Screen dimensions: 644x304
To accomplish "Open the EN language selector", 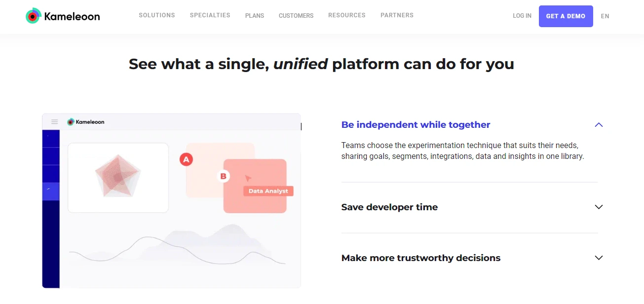I will click(x=605, y=16).
